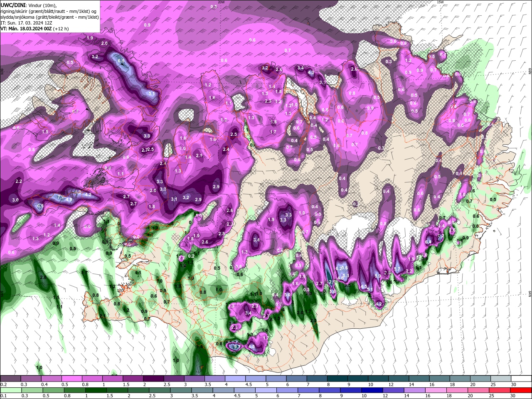Click the 6.8 snowfall value on map
This screenshot has width=532, height=399.
click(x=121, y=61)
